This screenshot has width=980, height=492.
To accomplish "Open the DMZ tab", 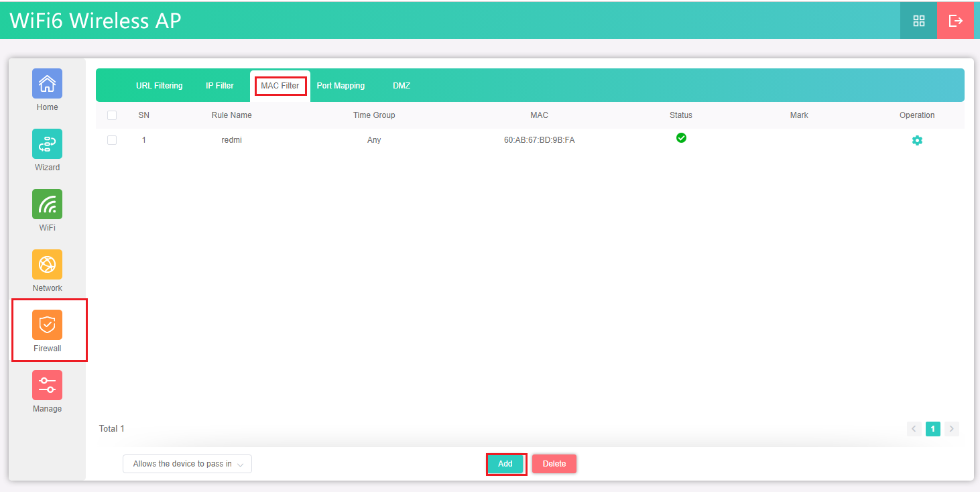I will (x=402, y=86).
